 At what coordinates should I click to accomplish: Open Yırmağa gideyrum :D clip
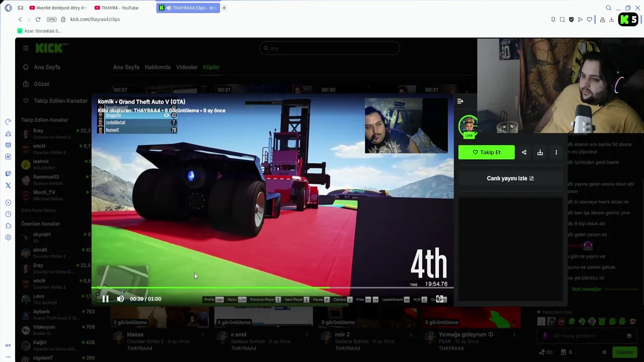pyautogui.click(x=470, y=329)
